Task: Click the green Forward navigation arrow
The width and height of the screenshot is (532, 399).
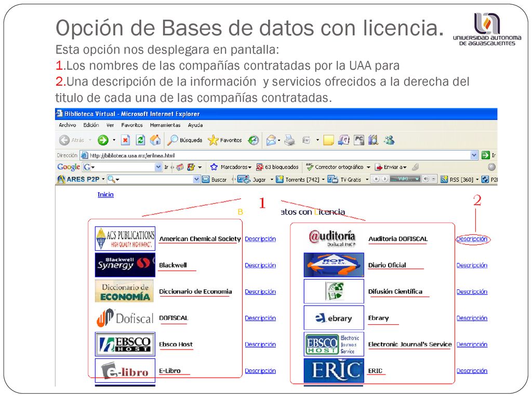Action: point(103,140)
